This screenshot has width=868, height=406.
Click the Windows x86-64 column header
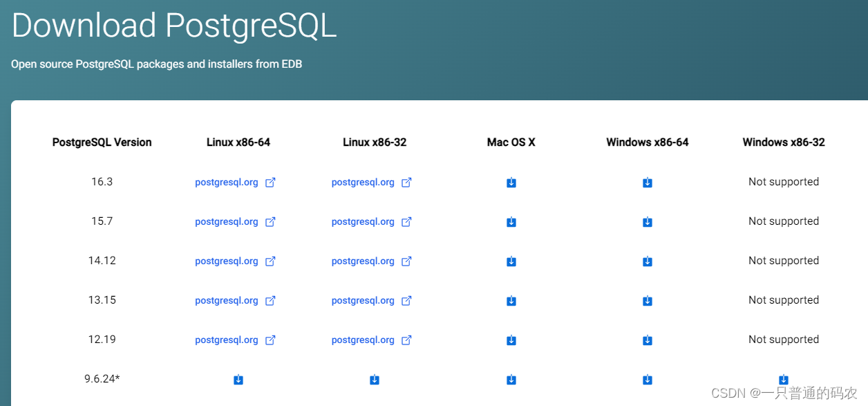click(x=648, y=142)
